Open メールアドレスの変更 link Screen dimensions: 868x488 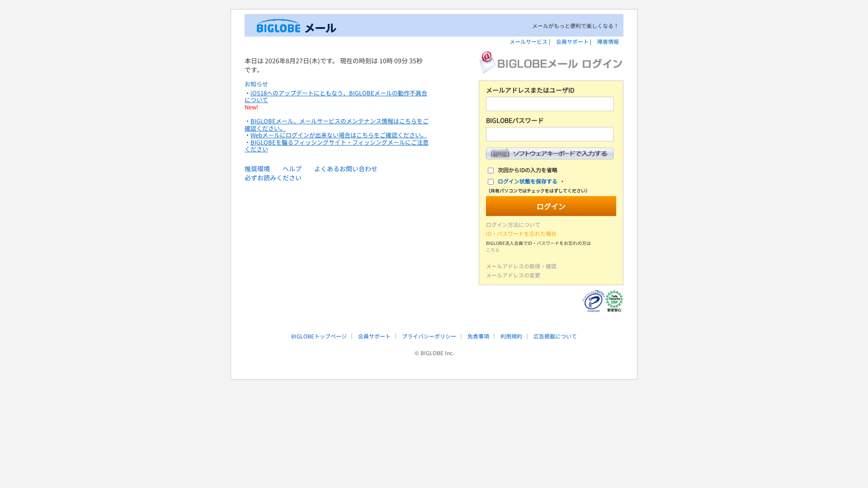coord(513,275)
